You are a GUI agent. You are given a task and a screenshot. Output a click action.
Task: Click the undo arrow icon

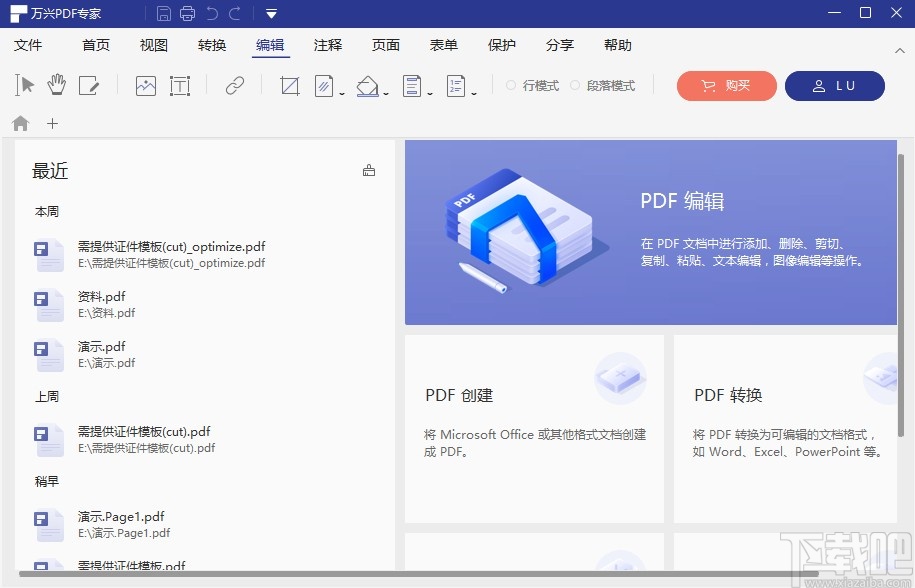coord(212,13)
